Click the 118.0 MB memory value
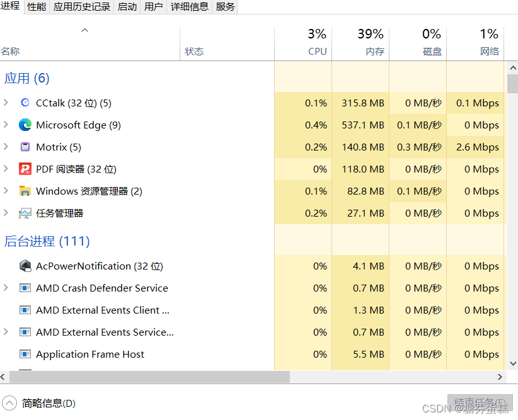The width and height of the screenshot is (518, 420). [x=363, y=169]
